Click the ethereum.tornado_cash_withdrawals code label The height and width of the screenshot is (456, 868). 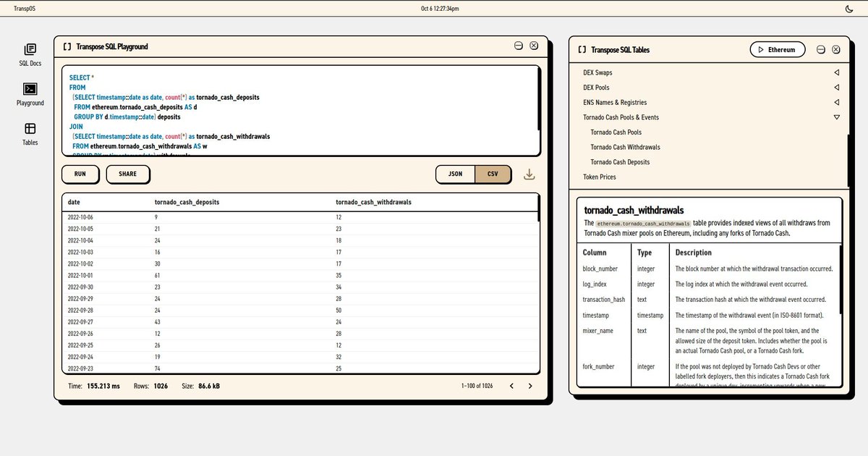coord(644,224)
